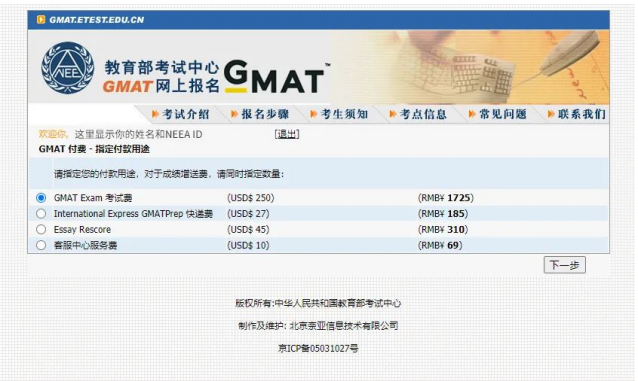Click the orange arrow before 考点信息
Screen dimensions: 638x381
pyautogui.click(x=393, y=114)
